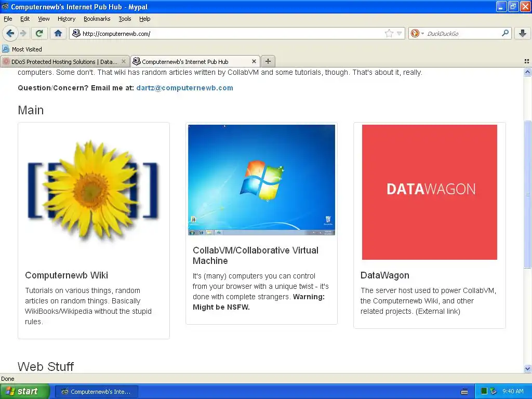Open the tab groups grid icon

[527, 61]
